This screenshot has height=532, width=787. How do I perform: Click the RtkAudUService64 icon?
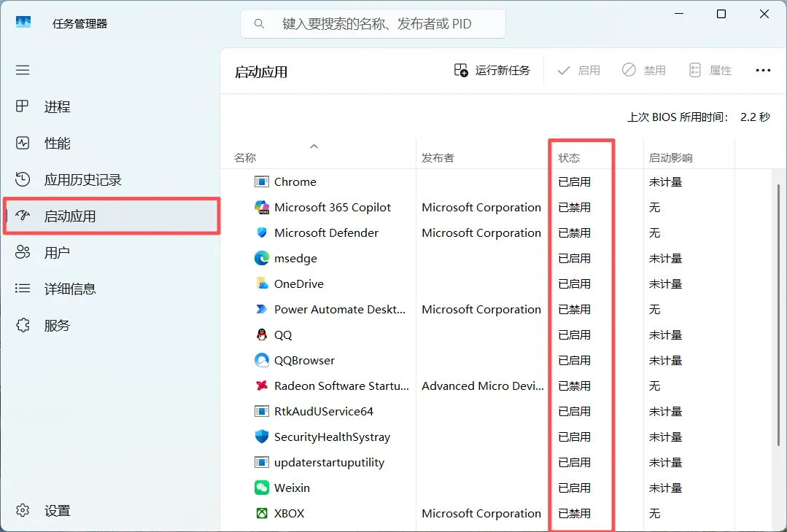coord(262,411)
